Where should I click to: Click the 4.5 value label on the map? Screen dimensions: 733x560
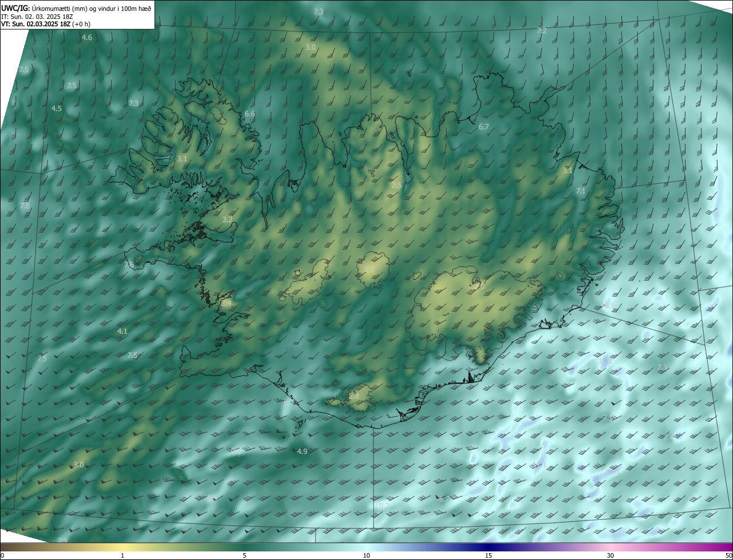pos(56,109)
